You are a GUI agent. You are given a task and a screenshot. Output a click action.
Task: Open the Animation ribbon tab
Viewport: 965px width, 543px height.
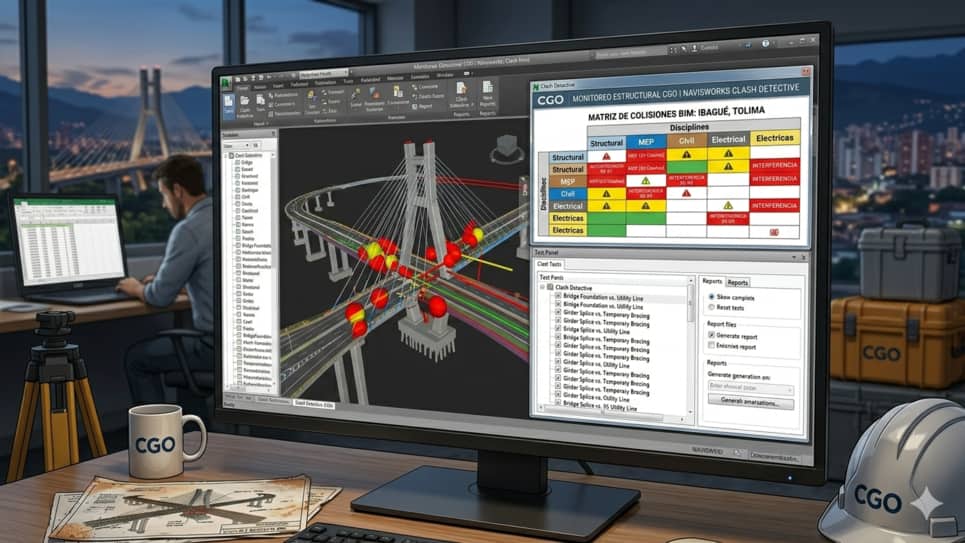coord(324,83)
